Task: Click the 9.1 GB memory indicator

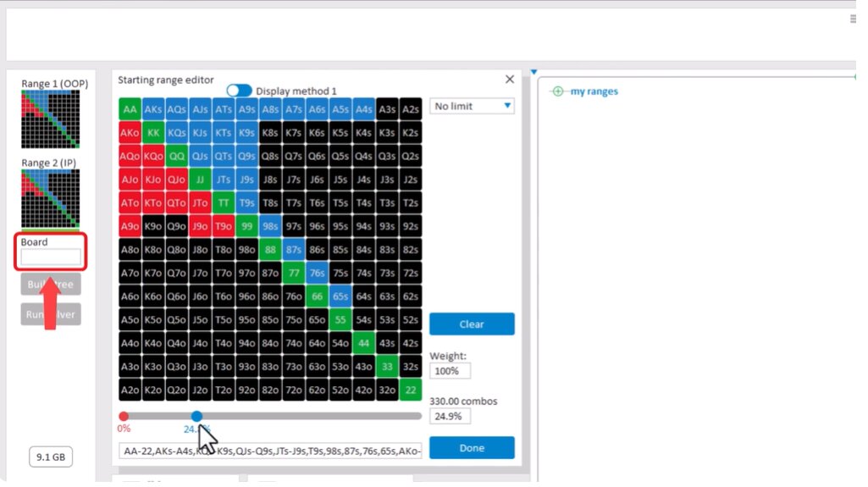Action: [50, 457]
